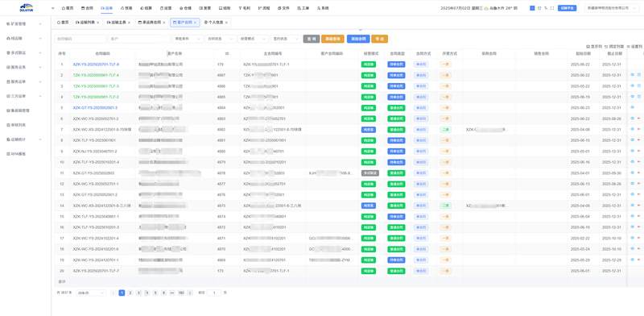644x316 pixels.
Task: Go to next page with right arrow
Action: [190, 293]
